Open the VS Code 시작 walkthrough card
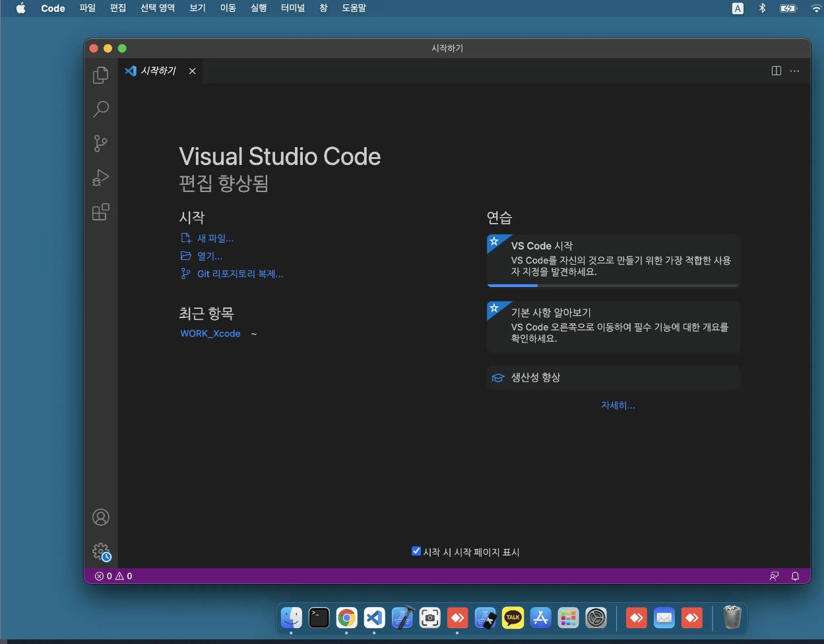The width and height of the screenshot is (824, 644). pyautogui.click(x=614, y=261)
